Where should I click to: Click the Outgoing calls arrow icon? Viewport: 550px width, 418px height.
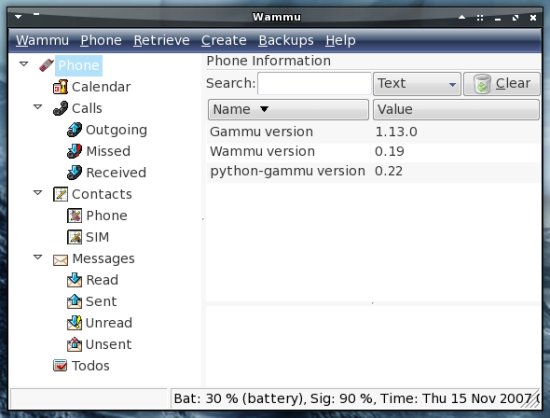(x=74, y=129)
